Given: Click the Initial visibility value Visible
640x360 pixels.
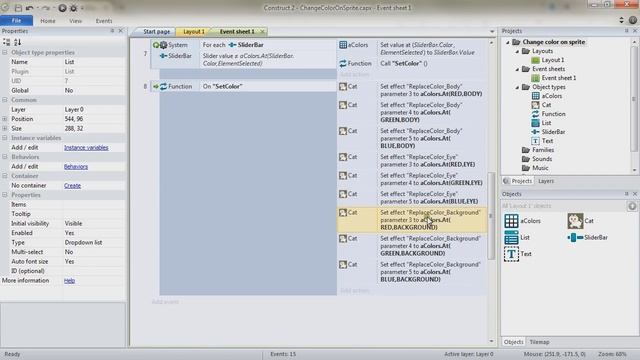Looking at the screenshot, I should [94, 223].
